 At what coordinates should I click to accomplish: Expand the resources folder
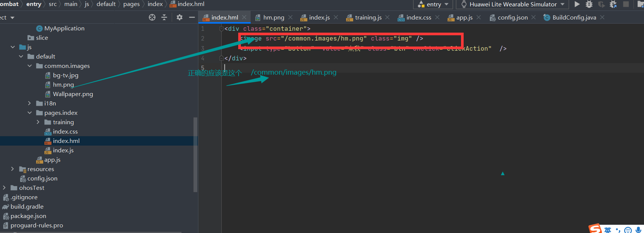tap(12, 169)
